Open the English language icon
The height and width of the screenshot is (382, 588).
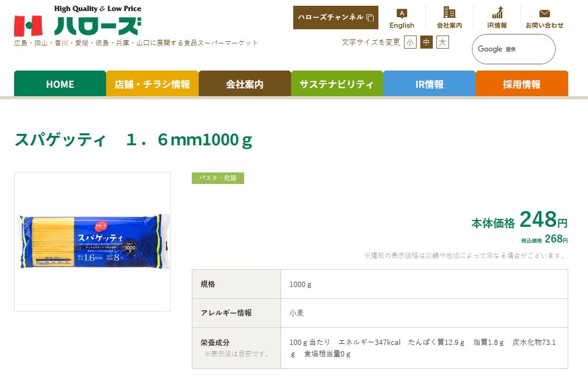point(401,14)
